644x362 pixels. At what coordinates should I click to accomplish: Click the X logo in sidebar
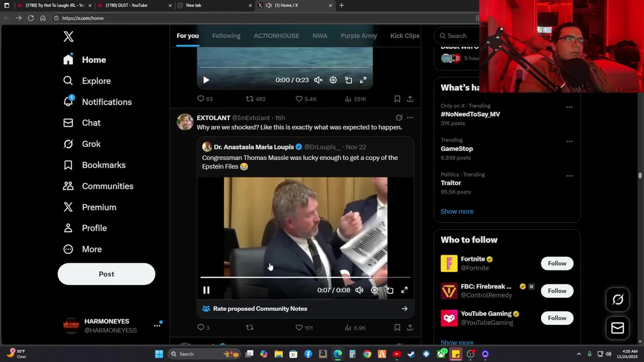click(x=68, y=36)
